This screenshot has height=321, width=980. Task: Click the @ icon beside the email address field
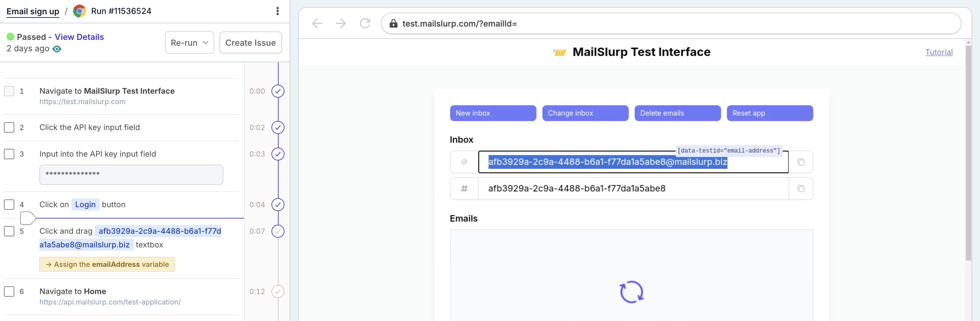(x=464, y=162)
